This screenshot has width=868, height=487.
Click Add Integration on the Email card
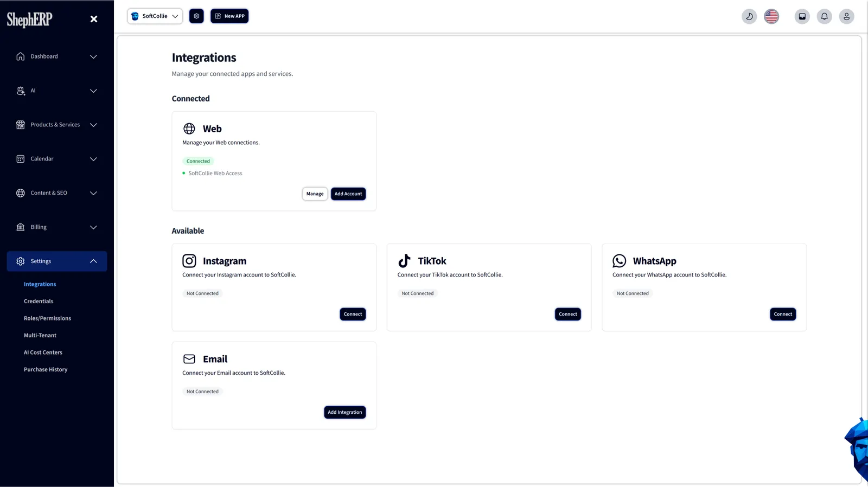coord(344,412)
